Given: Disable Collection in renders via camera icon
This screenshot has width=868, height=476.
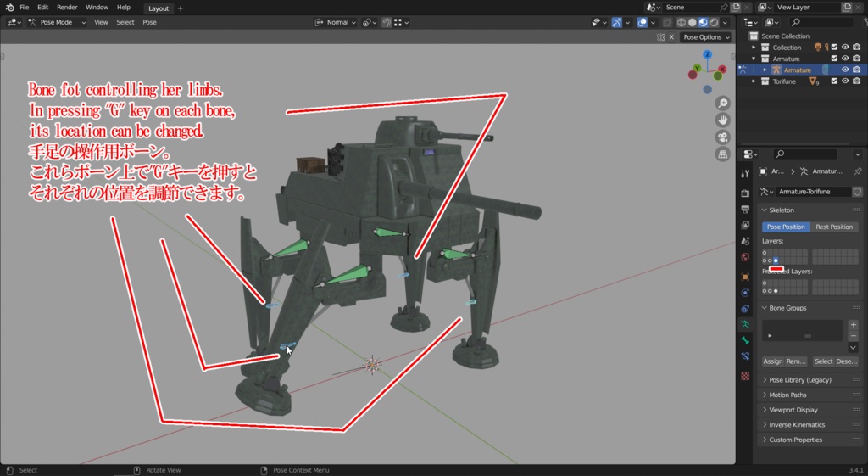Looking at the screenshot, I should tap(856, 48).
